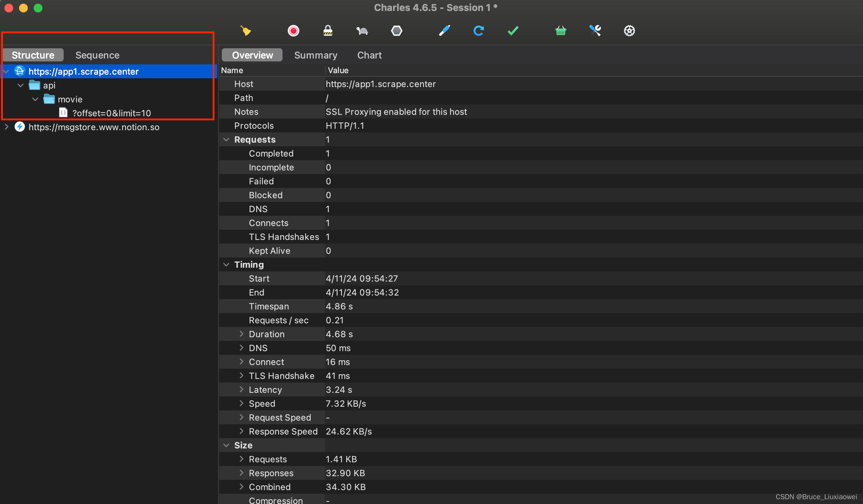Switch to the Sequence tab
This screenshot has width=863, height=504.
pyautogui.click(x=97, y=55)
